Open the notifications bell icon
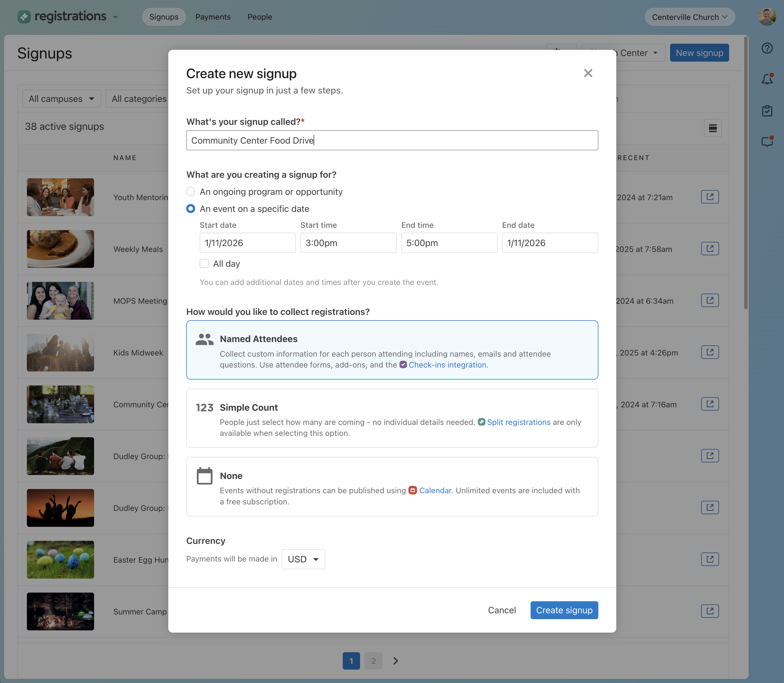 pos(767,79)
